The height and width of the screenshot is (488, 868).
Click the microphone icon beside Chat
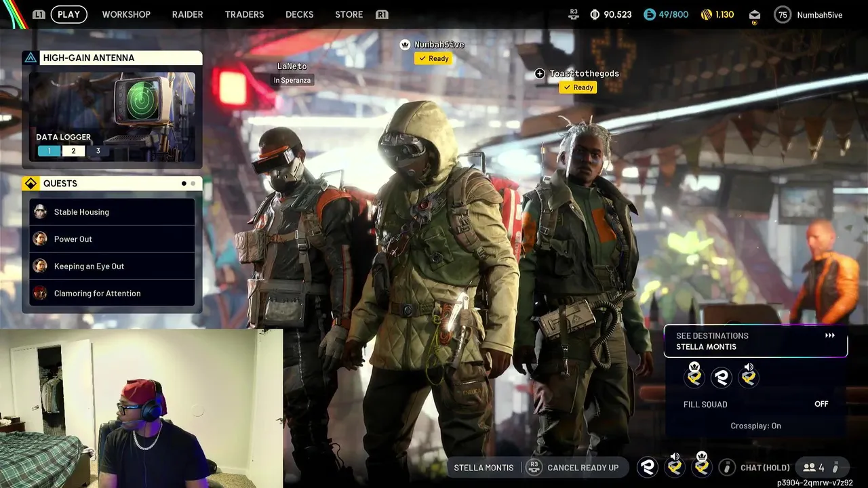click(x=727, y=467)
